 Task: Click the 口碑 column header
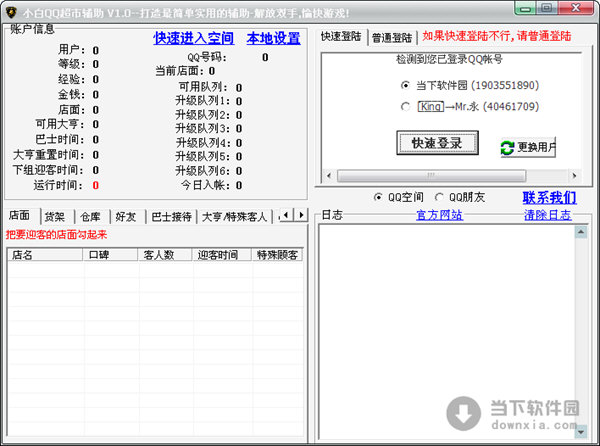[x=98, y=255]
